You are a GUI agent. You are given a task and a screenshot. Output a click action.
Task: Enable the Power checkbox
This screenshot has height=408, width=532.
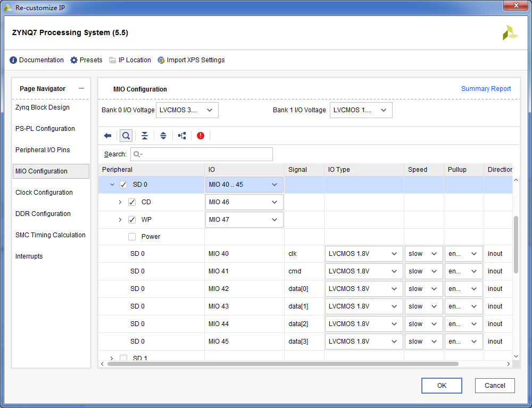(x=132, y=237)
